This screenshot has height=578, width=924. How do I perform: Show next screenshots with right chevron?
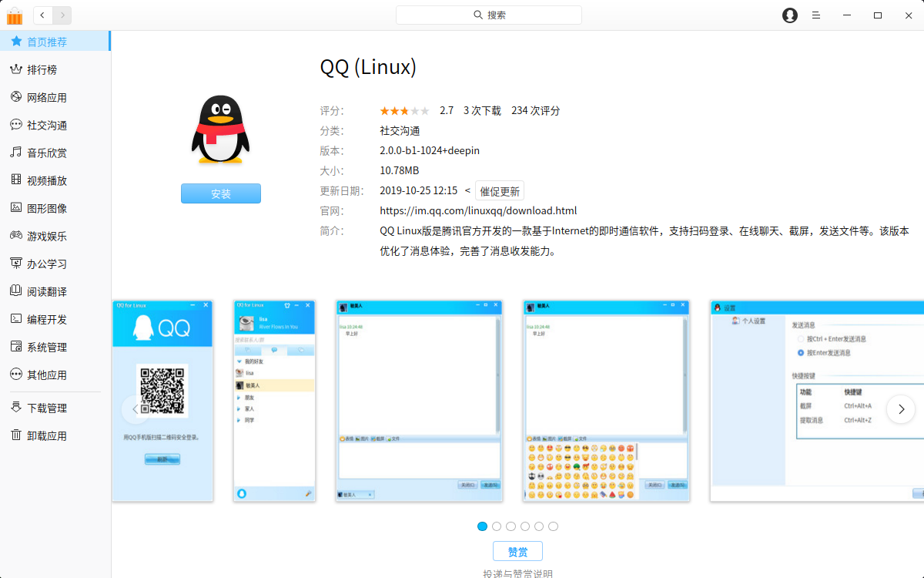[901, 409]
